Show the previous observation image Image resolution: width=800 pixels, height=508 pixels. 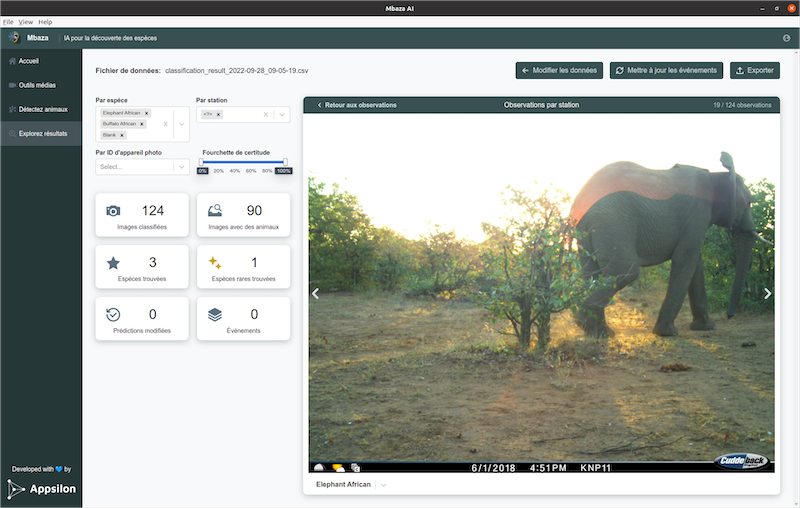pyautogui.click(x=315, y=293)
